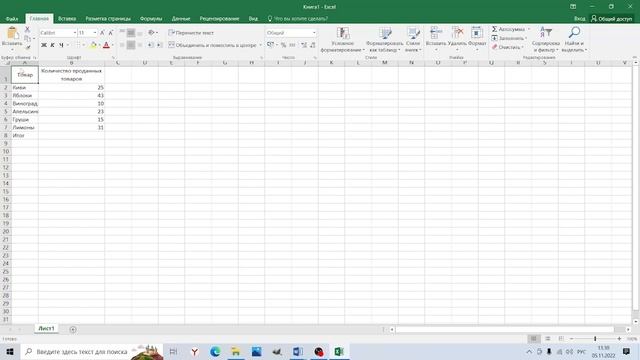
Task: Switch to the Разметка страницы tab
Action: tap(108, 19)
